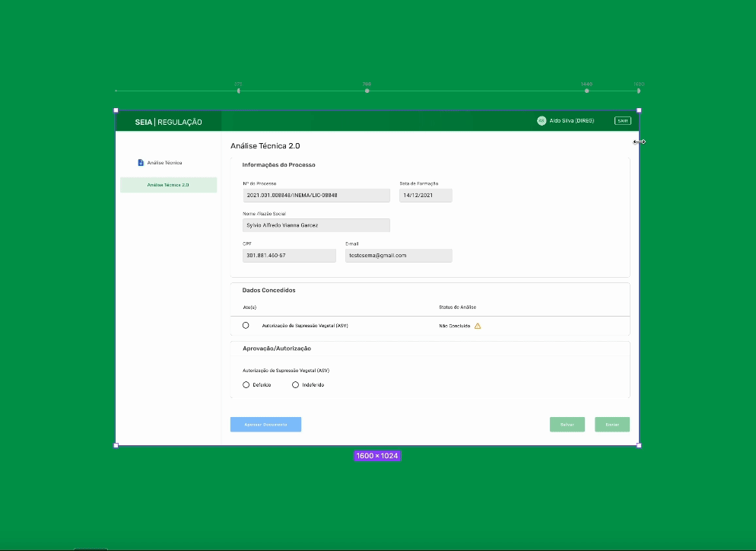This screenshot has height=551, width=756.
Task: Click the CPF field
Action: 289,255
